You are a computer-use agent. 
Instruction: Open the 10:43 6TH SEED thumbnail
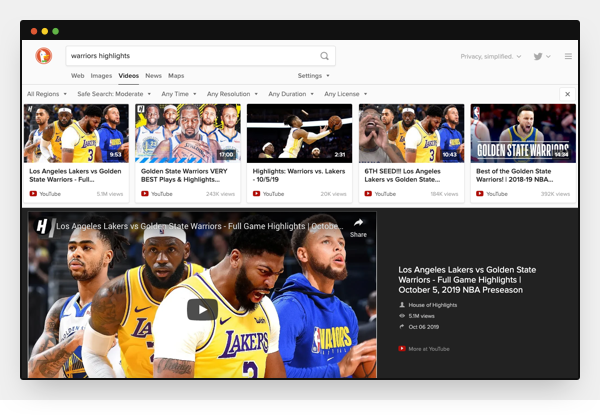click(411, 133)
